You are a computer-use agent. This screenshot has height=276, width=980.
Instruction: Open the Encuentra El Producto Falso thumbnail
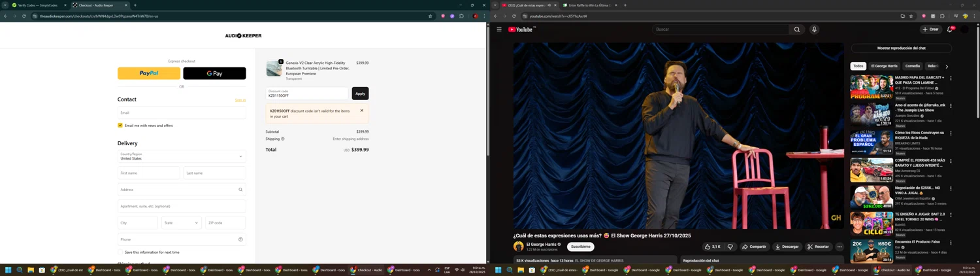(872, 251)
